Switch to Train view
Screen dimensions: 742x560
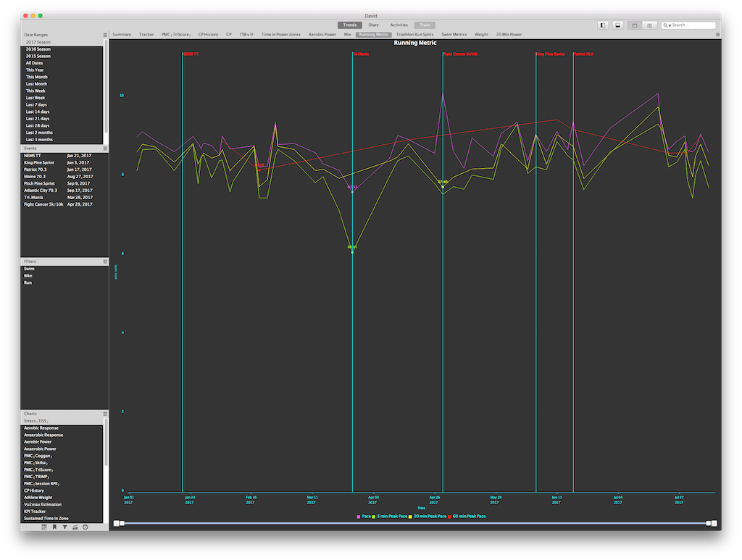(x=425, y=25)
